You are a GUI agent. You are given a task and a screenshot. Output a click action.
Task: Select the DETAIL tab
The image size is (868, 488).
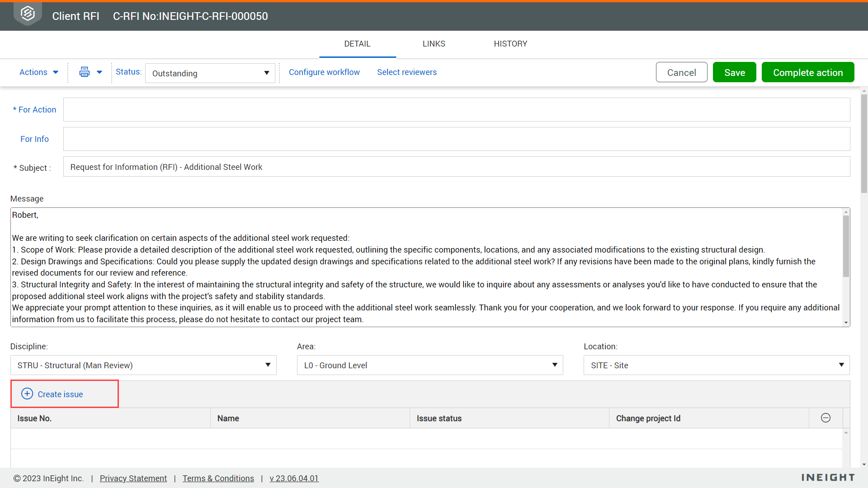357,44
